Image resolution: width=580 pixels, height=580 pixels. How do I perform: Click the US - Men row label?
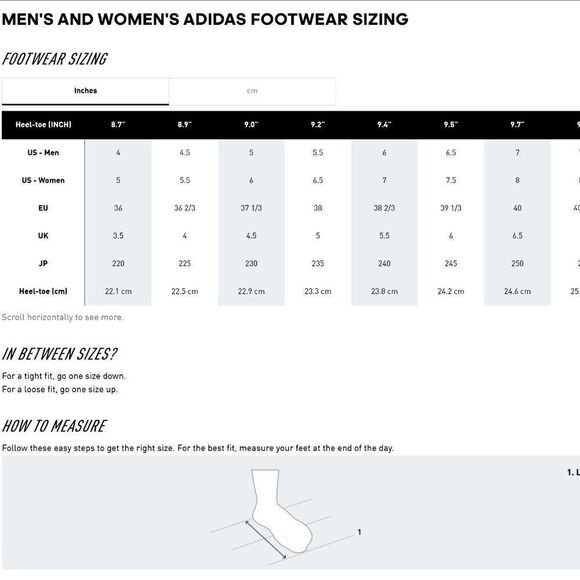[x=43, y=152]
